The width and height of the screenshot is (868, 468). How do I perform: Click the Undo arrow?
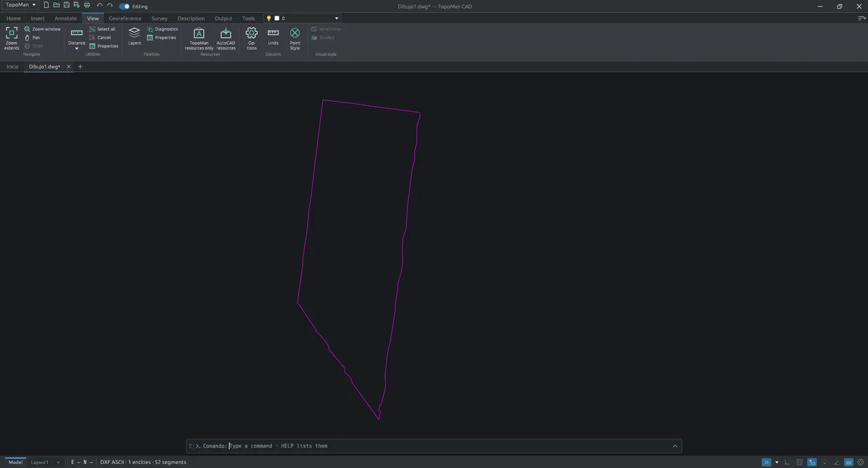[x=100, y=5]
